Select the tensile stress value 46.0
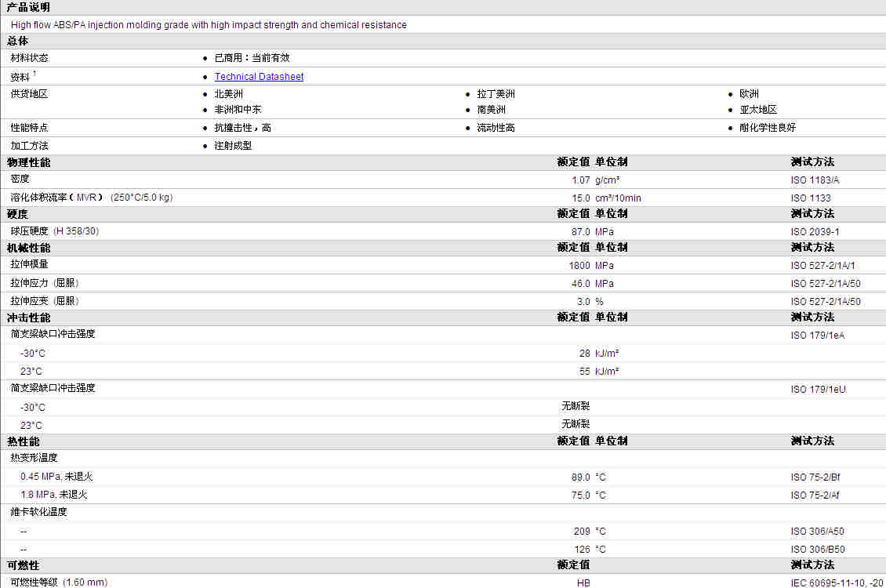Viewport: 886px width, 588px height. pos(580,284)
